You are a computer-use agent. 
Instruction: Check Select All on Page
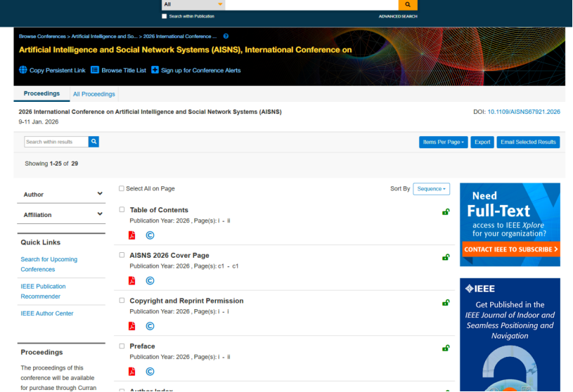(x=122, y=188)
